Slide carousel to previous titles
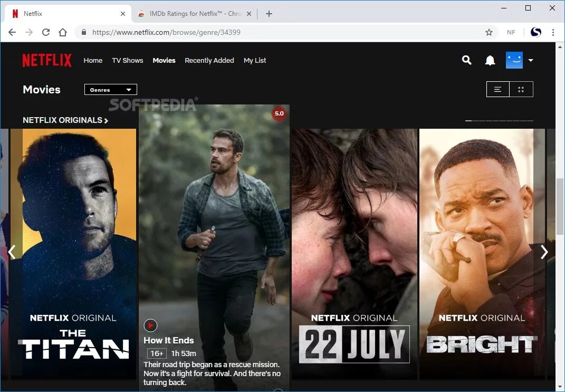Image resolution: width=565 pixels, height=392 pixels. pos(12,252)
